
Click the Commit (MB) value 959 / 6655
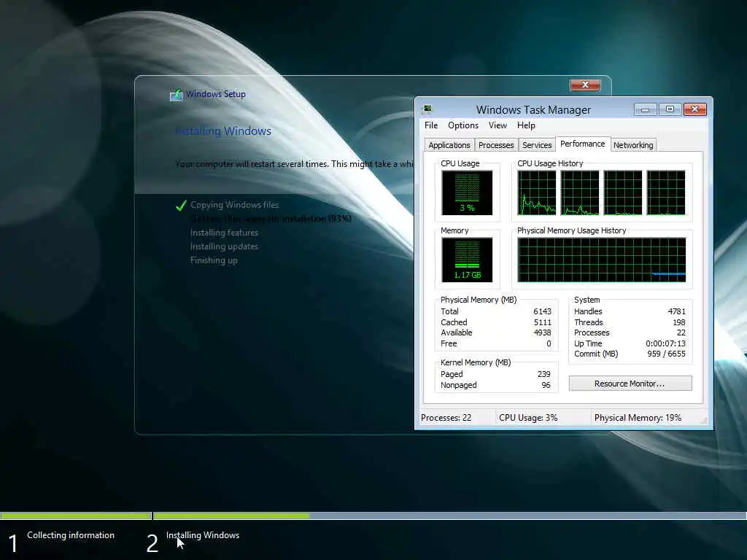point(667,354)
